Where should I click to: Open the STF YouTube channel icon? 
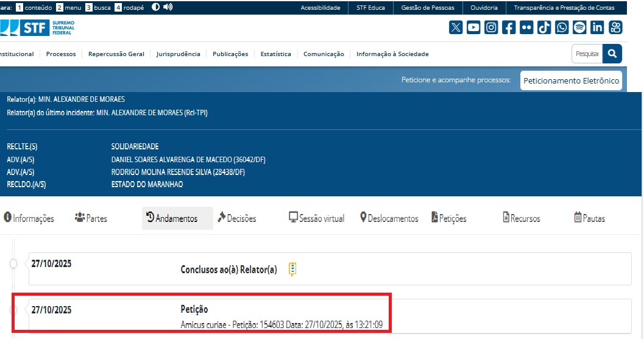(x=473, y=27)
